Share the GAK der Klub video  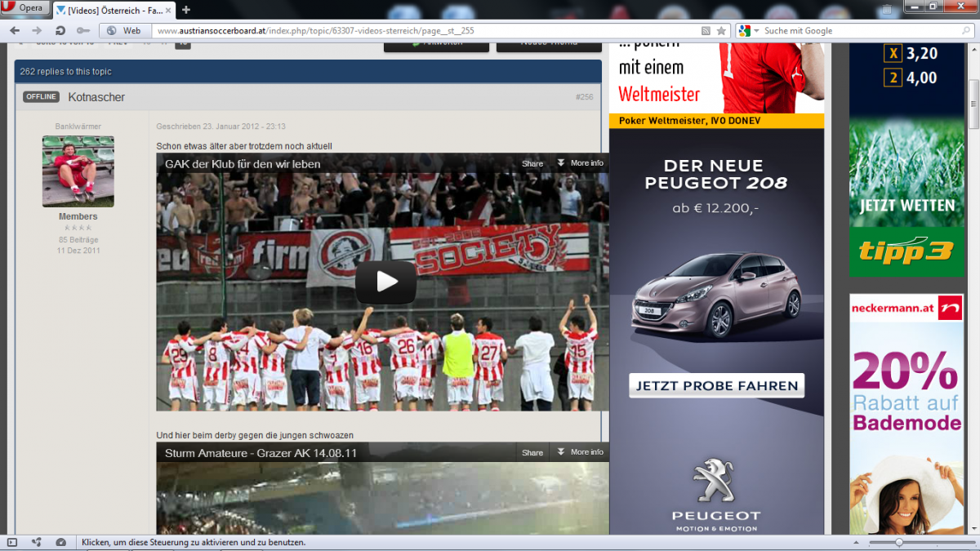coord(532,163)
